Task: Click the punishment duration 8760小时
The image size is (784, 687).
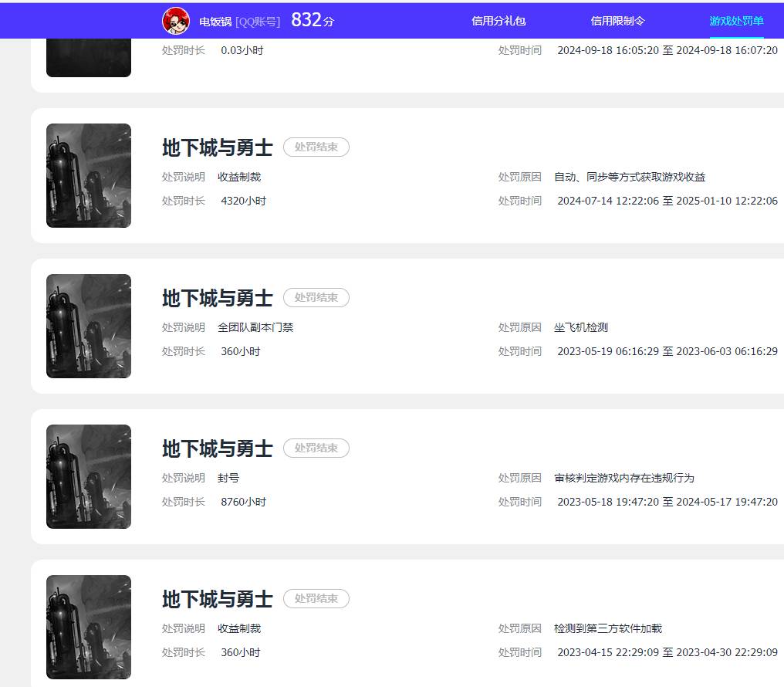Action: 243,502
